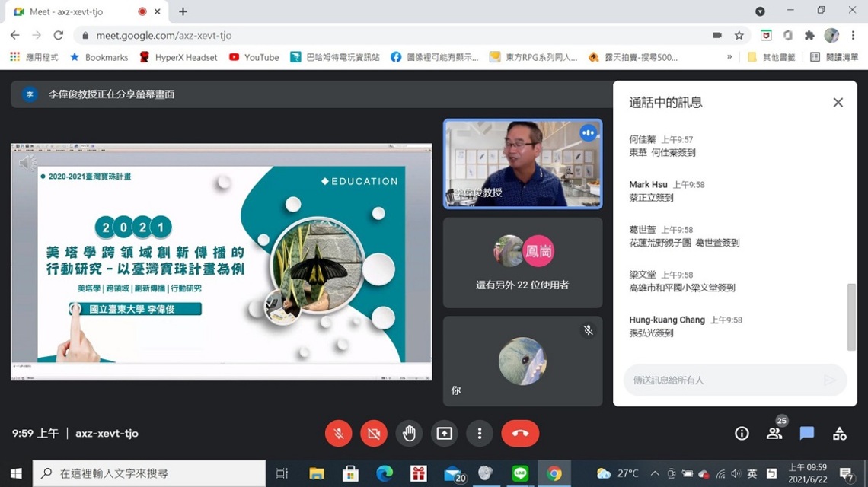Viewport: 868px width, 487px height.
Task: Open the tile showing 22 other users
Action: point(522,263)
